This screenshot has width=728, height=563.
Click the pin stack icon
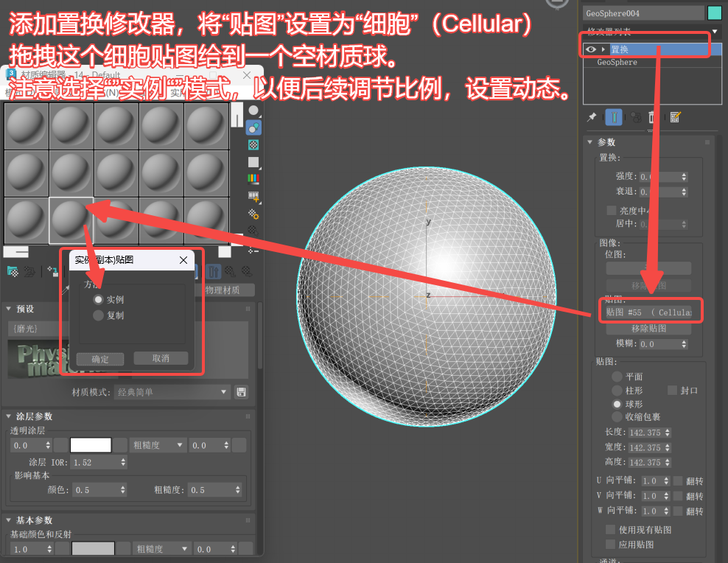(591, 117)
